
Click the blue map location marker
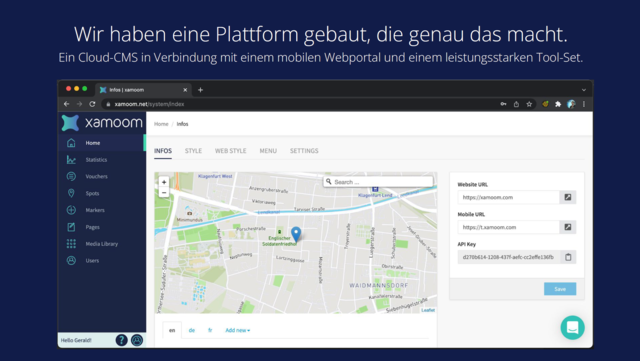[296, 234]
